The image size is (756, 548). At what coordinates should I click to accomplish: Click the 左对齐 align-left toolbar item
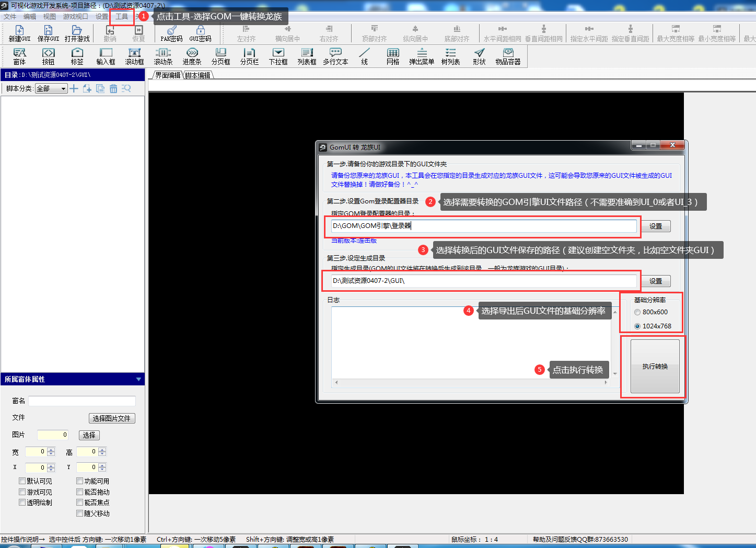pos(246,33)
